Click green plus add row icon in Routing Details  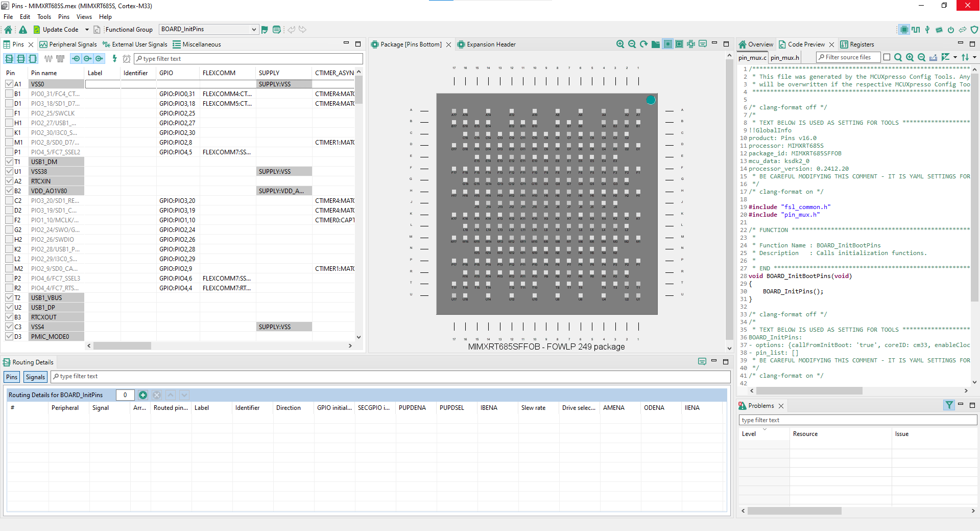(143, 395)
